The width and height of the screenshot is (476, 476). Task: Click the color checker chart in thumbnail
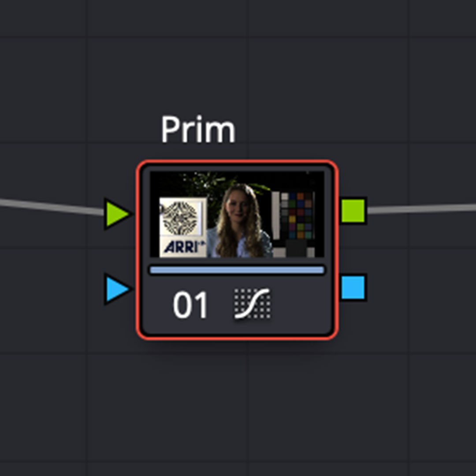coord(297,215)
